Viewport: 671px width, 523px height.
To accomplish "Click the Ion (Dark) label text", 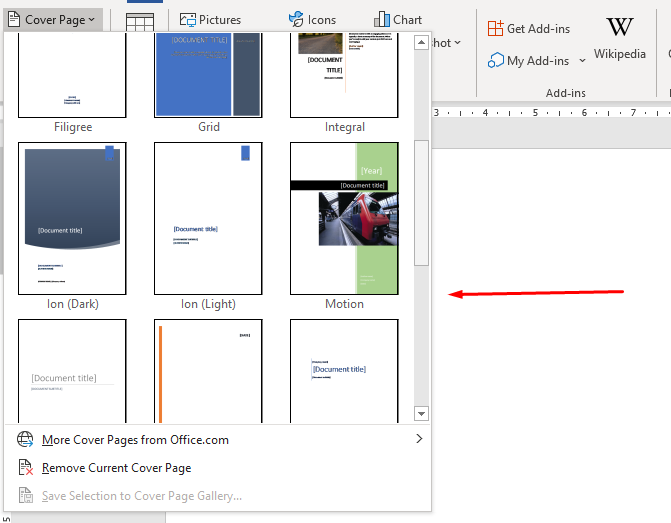I will click(73, 304).
